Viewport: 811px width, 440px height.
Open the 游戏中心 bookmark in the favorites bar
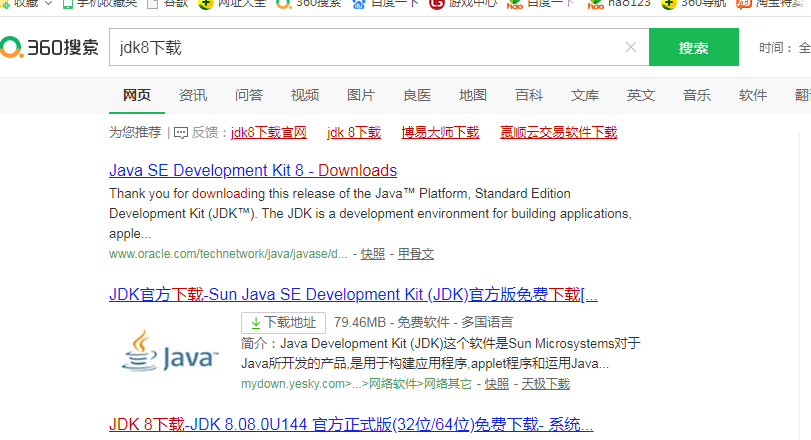(463, 4)
